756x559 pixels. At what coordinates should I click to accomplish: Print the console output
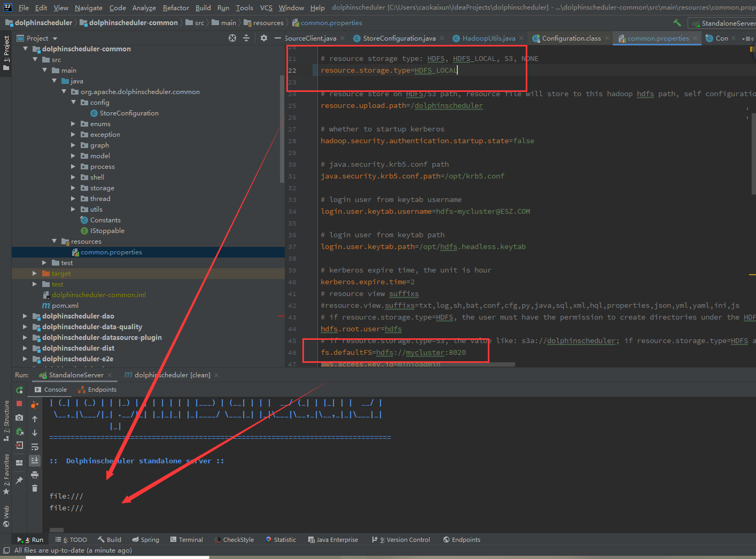tap(35, 475)
